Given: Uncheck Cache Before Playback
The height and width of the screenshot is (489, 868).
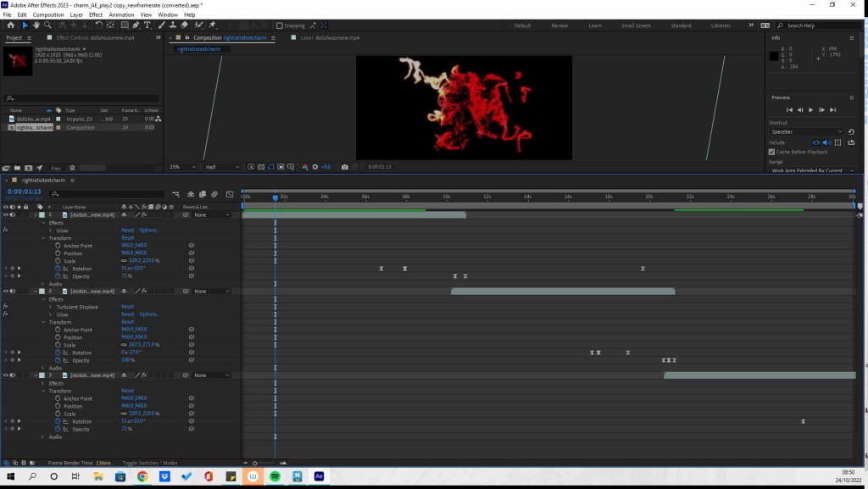Looking at the screenshot, I should 771,152.
